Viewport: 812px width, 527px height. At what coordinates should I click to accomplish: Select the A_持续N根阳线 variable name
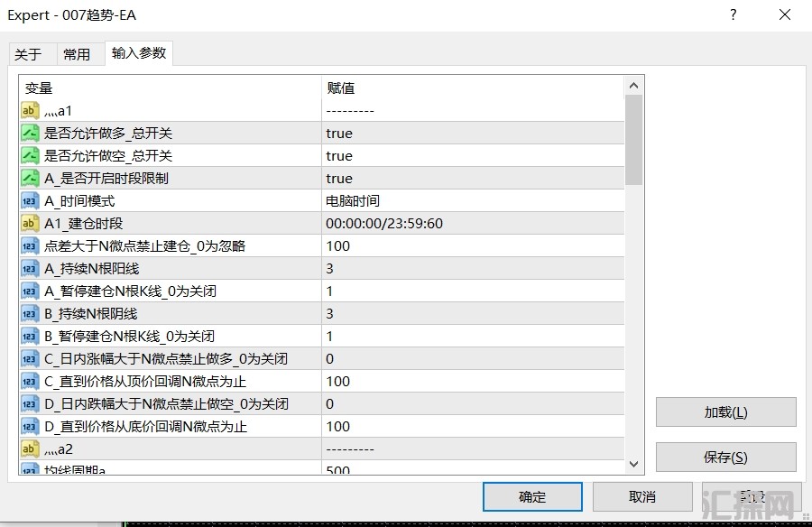pyautogui.click(x=92, y=268)
